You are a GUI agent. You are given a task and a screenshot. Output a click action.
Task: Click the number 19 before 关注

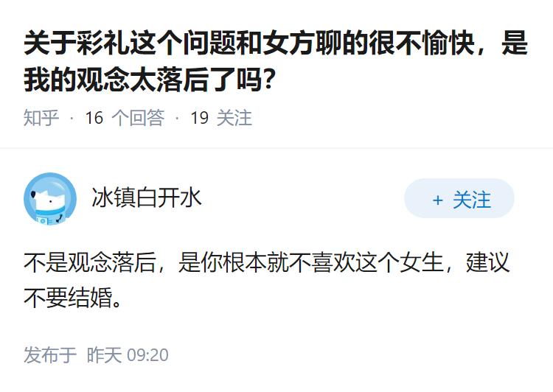click(200, 118)
